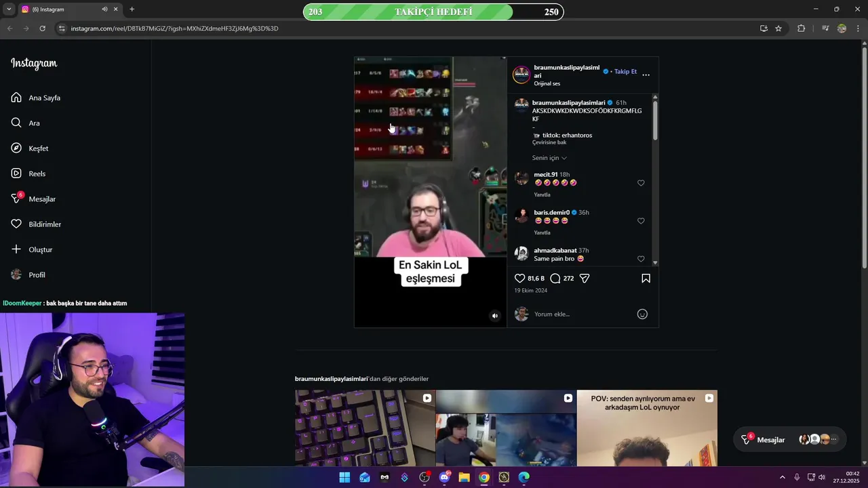Open floating Mesajlar chat widget
This screenshot has height=488, width=868.
coord(790,440)
